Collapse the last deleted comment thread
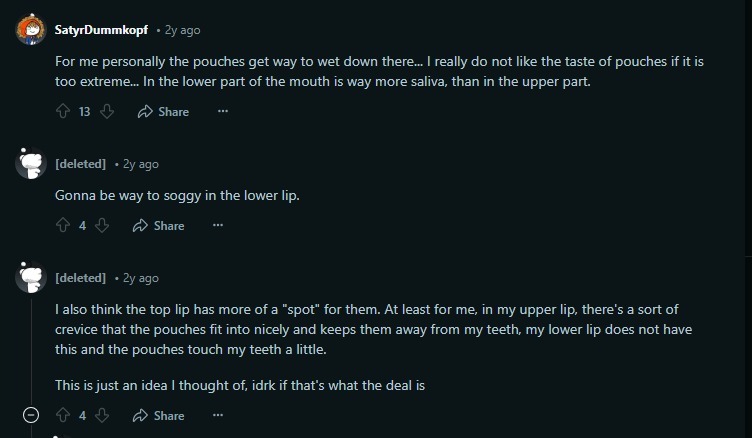 31,415
